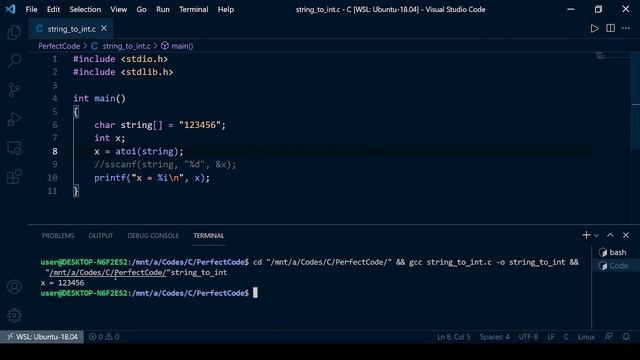This screenshot has height=360, width=640.
Task: Open the Selection menu
Action: click(x=85, y=9)
